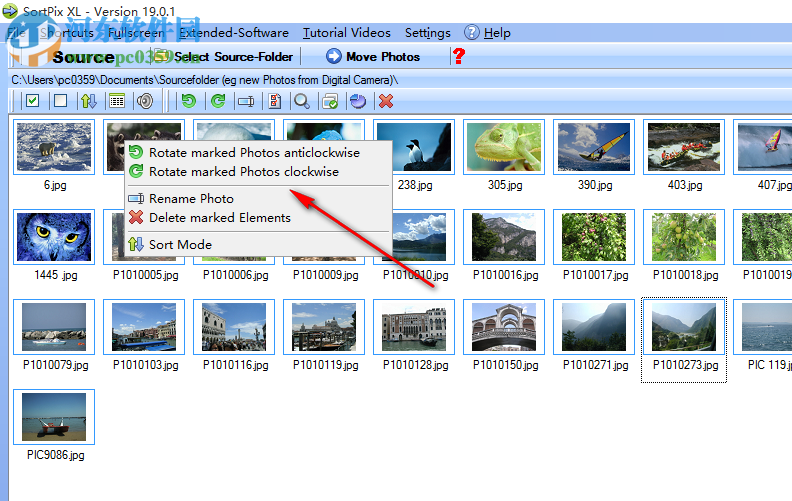Choose Rename Photo in context menu
The image size is (792, 501).
pyautogui.click(x=258, y=198)
